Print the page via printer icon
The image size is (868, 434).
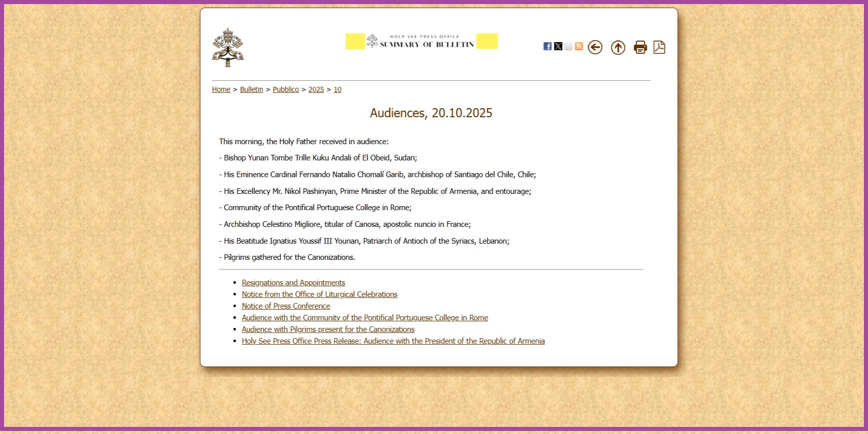(x=641, y=47)
